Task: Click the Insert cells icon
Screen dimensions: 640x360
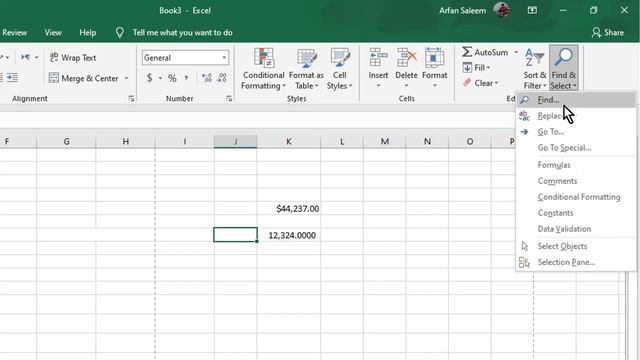Action: click(x=378, y=58)
